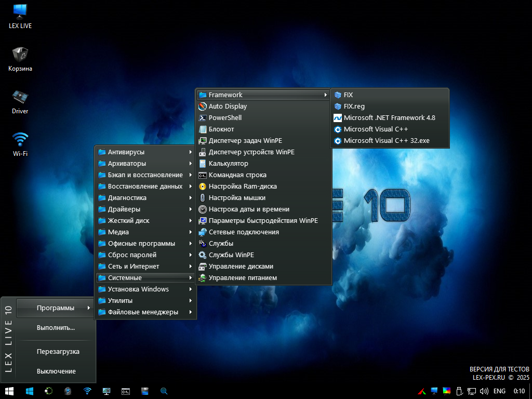Expand the Утилиты submenu arrow
532x399 pixels.
(191, 301)
